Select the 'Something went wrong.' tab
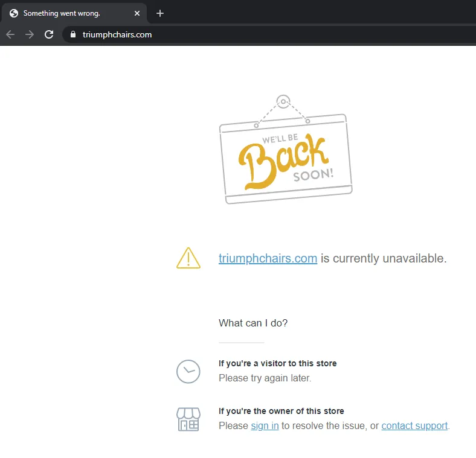Screen dimensions: 476x458 [74, 13]
